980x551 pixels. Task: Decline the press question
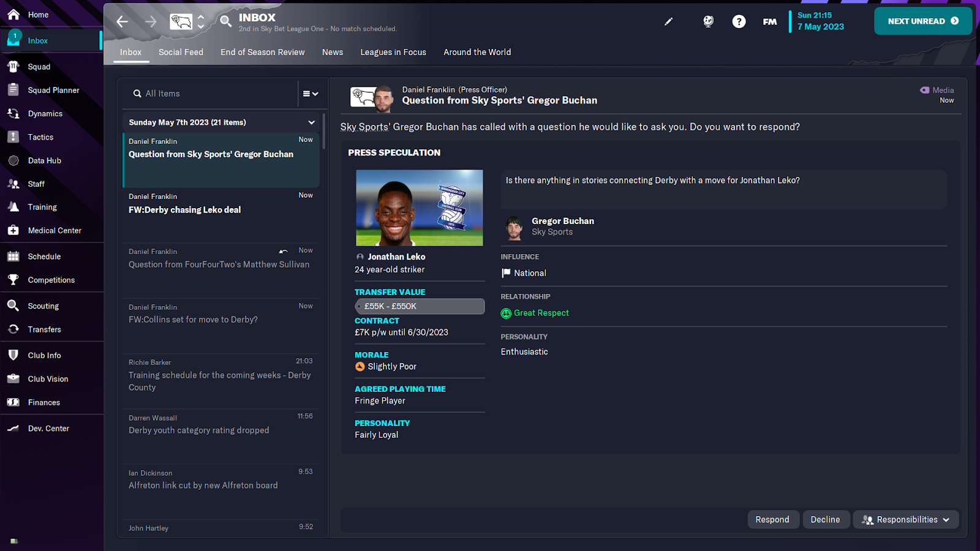coord(826,520)
